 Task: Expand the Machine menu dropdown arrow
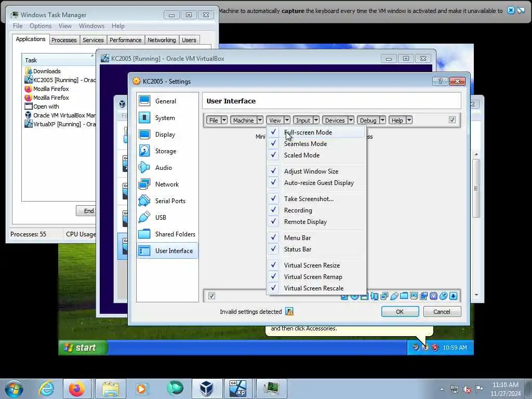click(260, 120)
